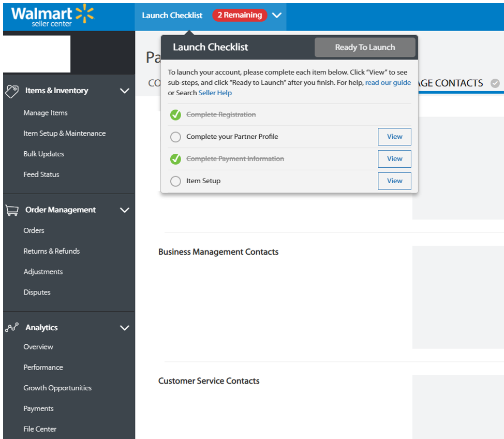Open File Center
Image resolution: width=504 pixels, height=439 pixels.
click(39, 429)
